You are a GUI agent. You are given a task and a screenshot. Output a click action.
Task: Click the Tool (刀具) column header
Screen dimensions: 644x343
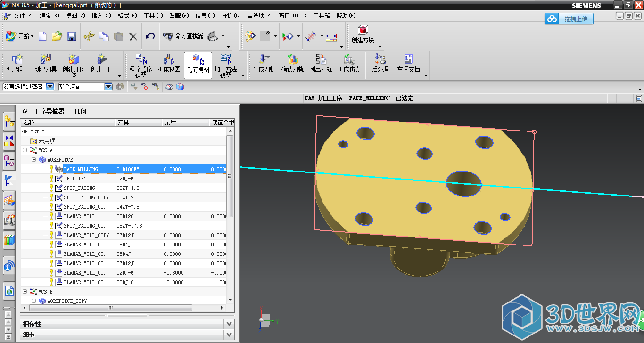pyautogui.click(x=139, y=122)
